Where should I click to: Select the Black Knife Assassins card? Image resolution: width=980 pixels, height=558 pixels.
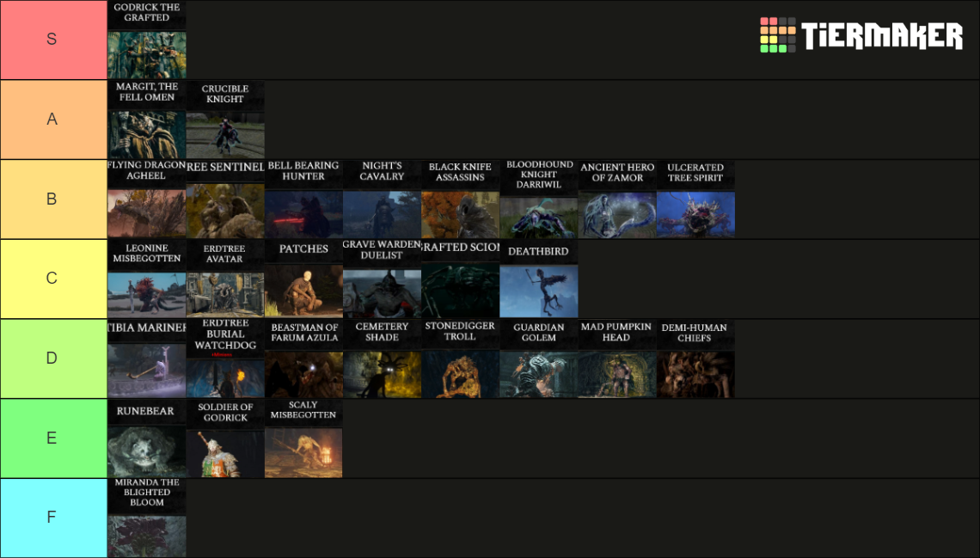tap(461, 199)
